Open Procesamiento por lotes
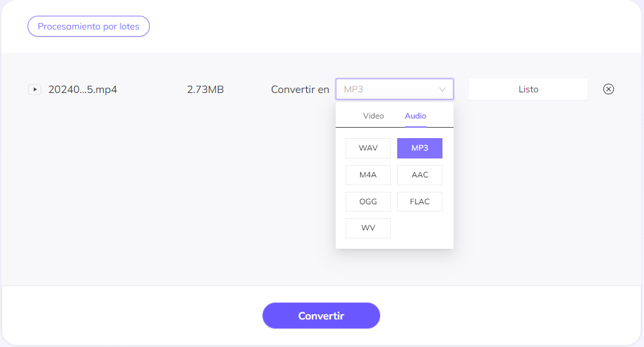Screen dimensions: 644x347 (88, 27)
